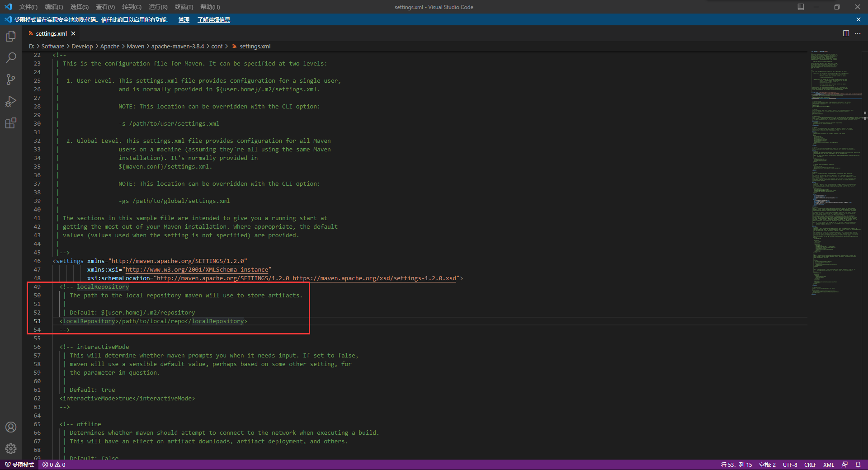Open the Manage gear icon

11,449
